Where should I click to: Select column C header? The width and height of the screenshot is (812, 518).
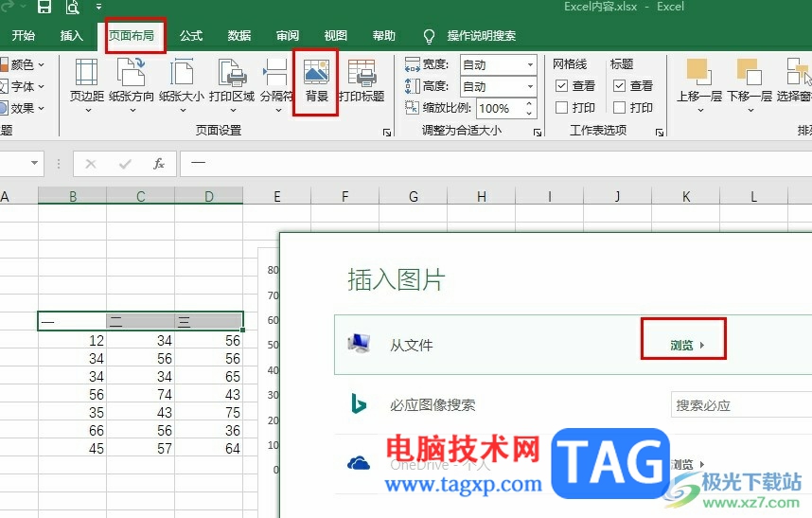(141, 196)
